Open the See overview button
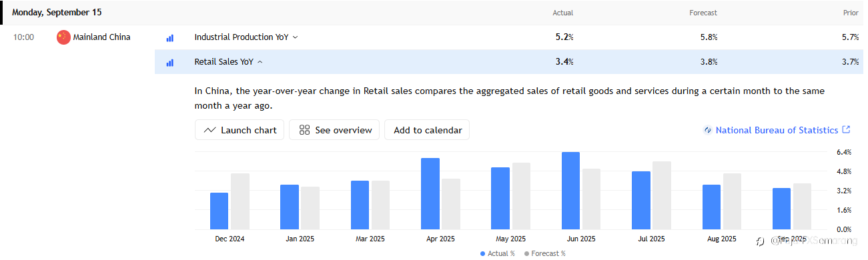This screenshot has height=260, width=868. click(x=334, y=130)
